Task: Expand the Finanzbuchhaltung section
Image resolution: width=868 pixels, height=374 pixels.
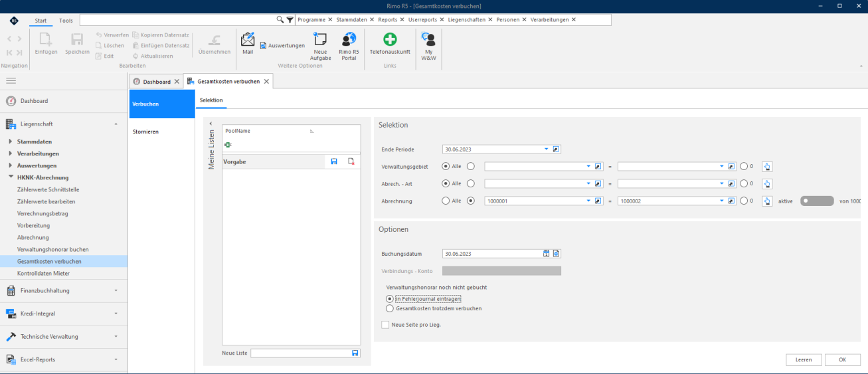Action: (116, 290)
